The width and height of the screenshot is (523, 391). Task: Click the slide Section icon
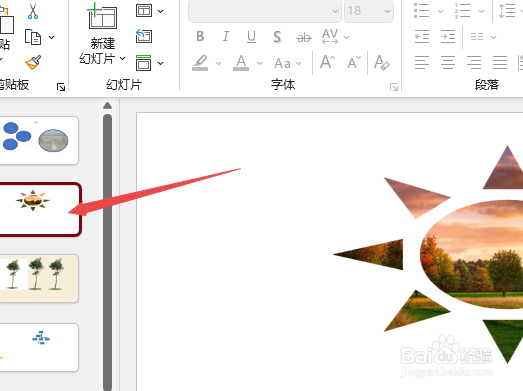point(143,63)
